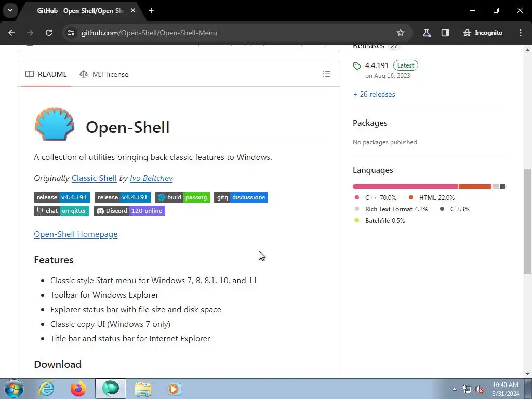Click the C 3.3% language entry

click(x=455, y=209)
